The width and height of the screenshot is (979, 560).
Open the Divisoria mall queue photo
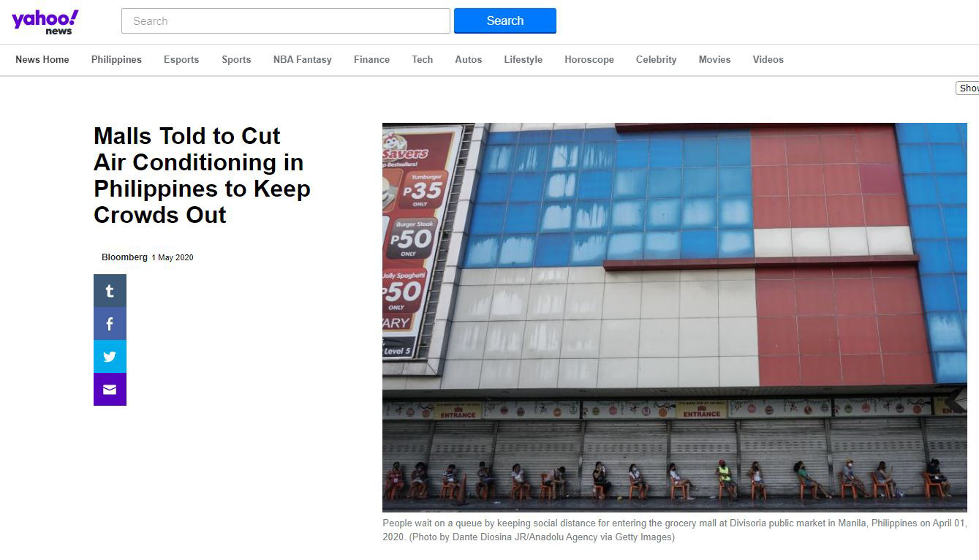coord(675,317)
